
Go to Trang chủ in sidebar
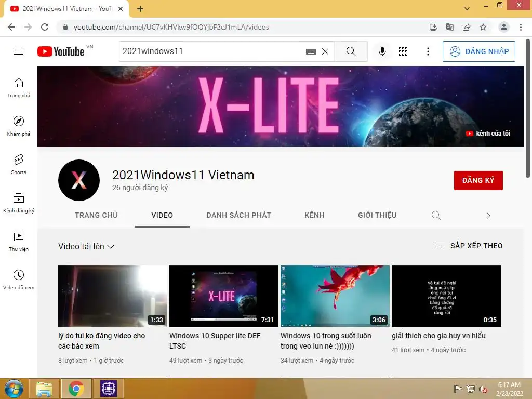(x=19, y=88)
